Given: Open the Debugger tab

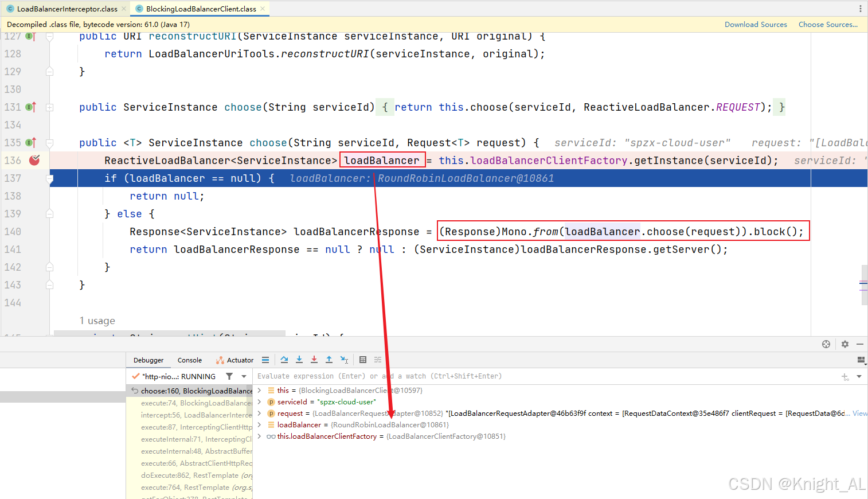Looking at the screenshot, I should 148,360.
